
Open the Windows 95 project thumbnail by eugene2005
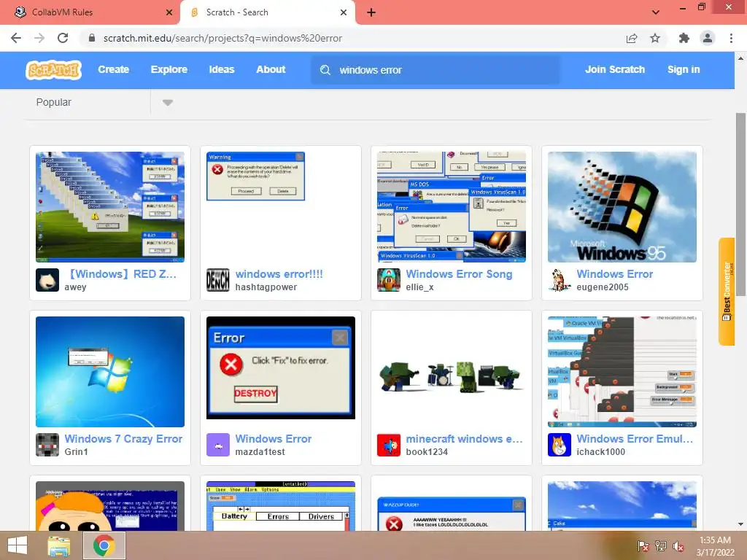coord(622,206)
